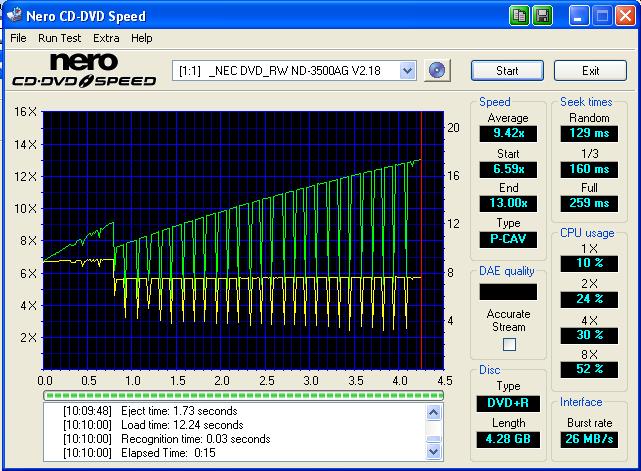Toggle the Accurate Stream checkbox

point(509,344)
